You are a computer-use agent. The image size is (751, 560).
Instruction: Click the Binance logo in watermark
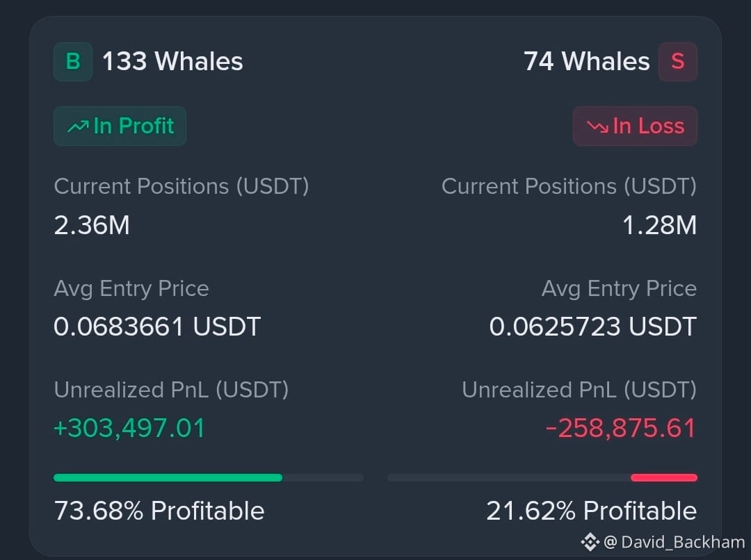[x=590, y=543]
